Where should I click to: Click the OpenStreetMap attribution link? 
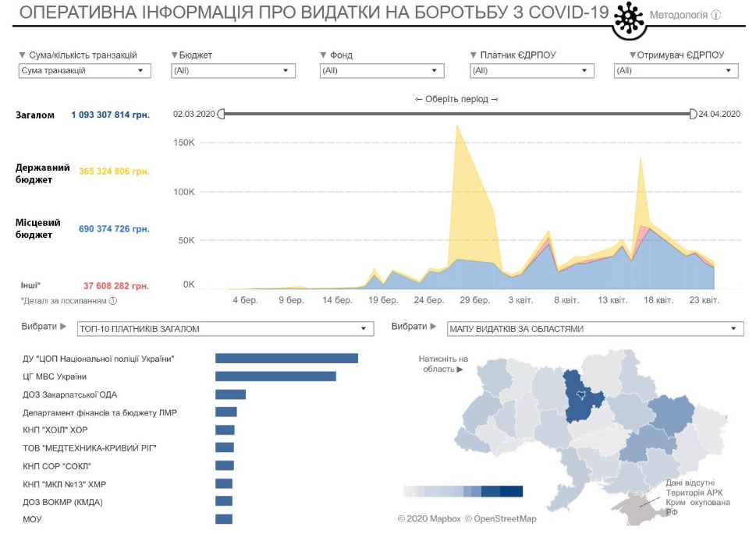(x=500, y=519)
